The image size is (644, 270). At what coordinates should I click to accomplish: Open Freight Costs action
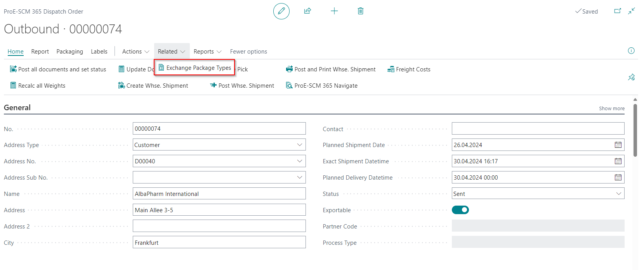point(409,69)
